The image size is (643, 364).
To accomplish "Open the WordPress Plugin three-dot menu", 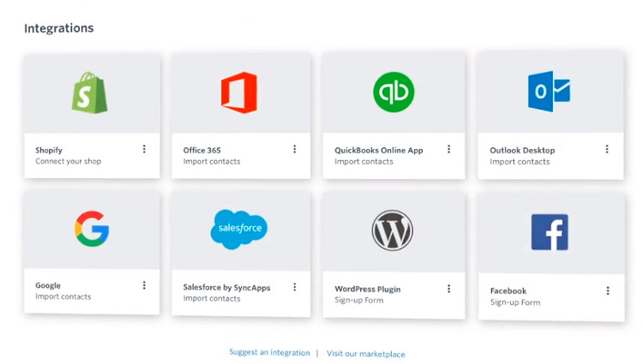I will pos(448,289).
